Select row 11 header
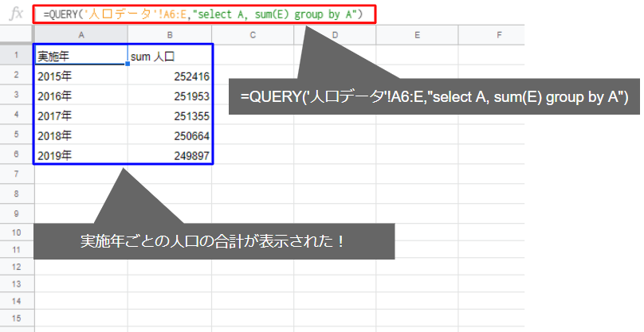 17,249
